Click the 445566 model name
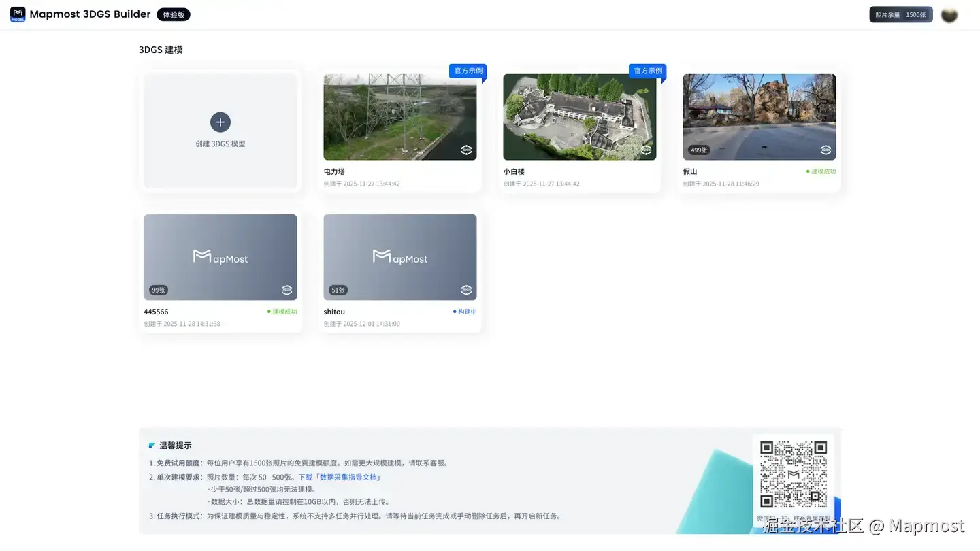980x551 pixels. [156, 312]
